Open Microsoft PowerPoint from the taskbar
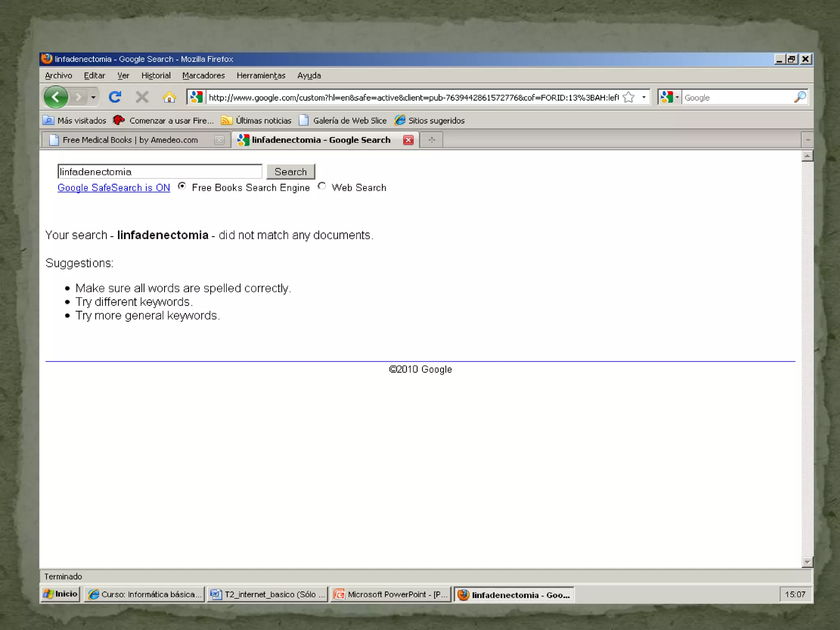The width and height of the screenshot is (840, 630). (391, 594)
